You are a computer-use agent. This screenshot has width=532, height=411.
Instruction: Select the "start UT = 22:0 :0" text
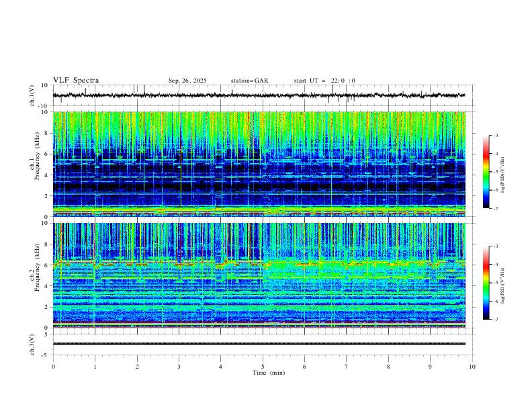324,81
